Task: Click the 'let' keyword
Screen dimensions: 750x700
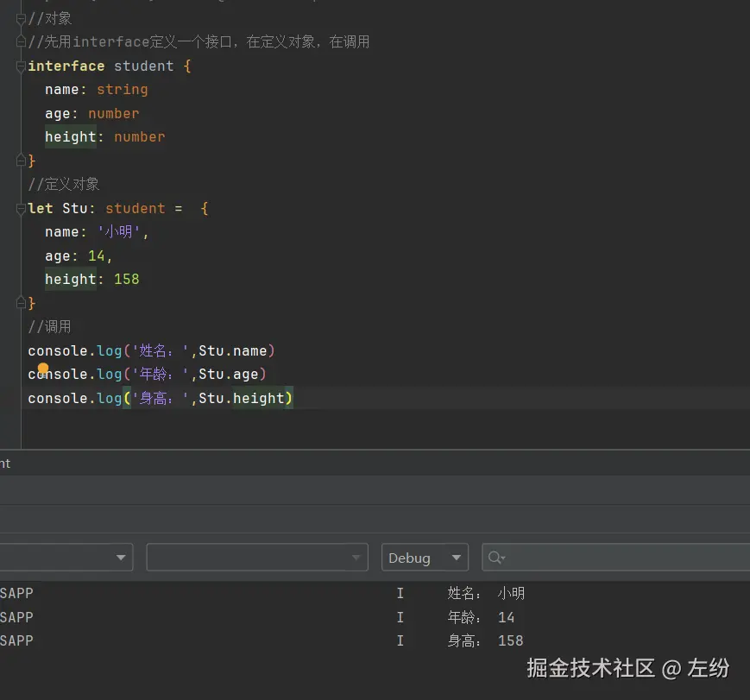Action: point(41,209)
